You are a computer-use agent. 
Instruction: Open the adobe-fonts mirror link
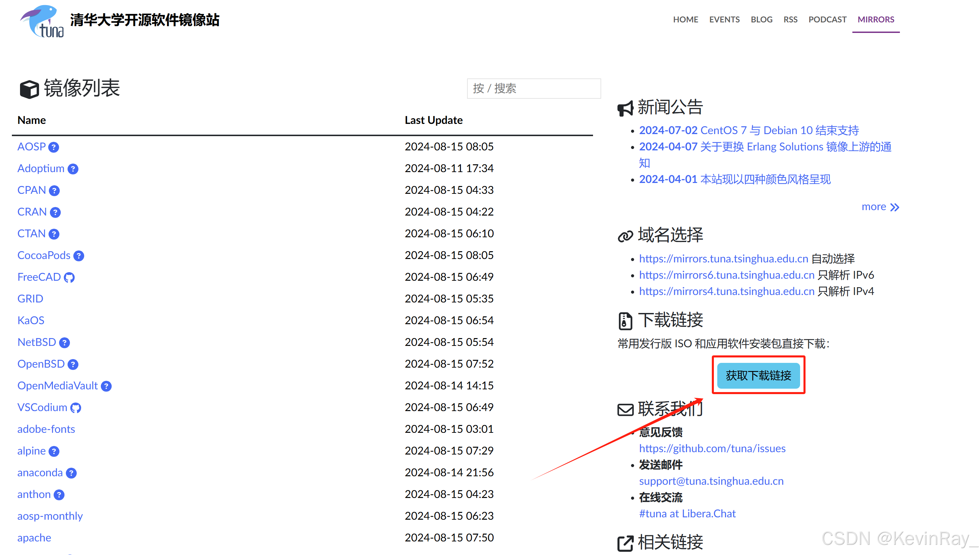(x=46, y=429)
